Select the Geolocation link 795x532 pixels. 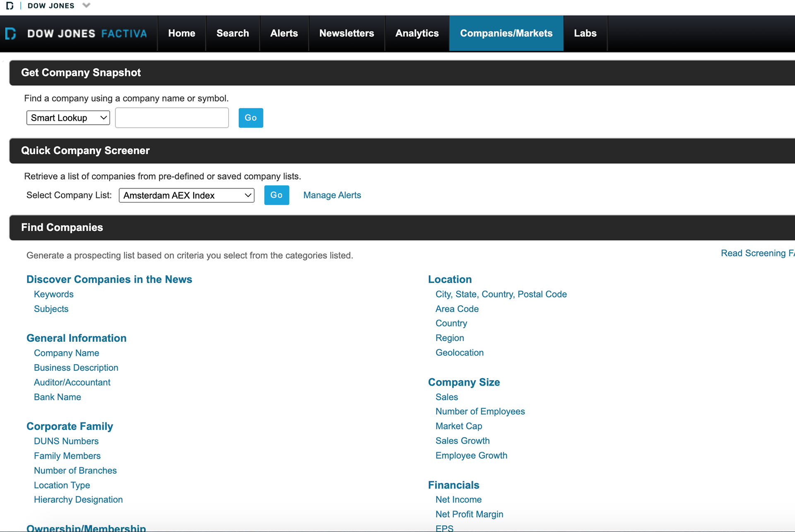click(x=460, y=353)
